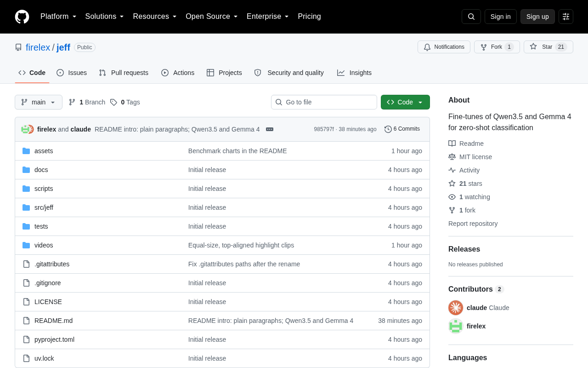The image size is (588, 368).
Task: Click the Notifications bell button
Action: click(x=444, y=47)
